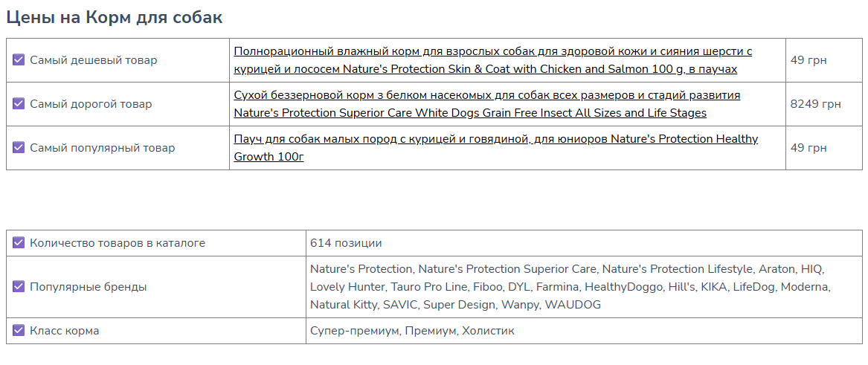
Task: Click the Самый дешевый товар label
Action: (x=94, y=60)
